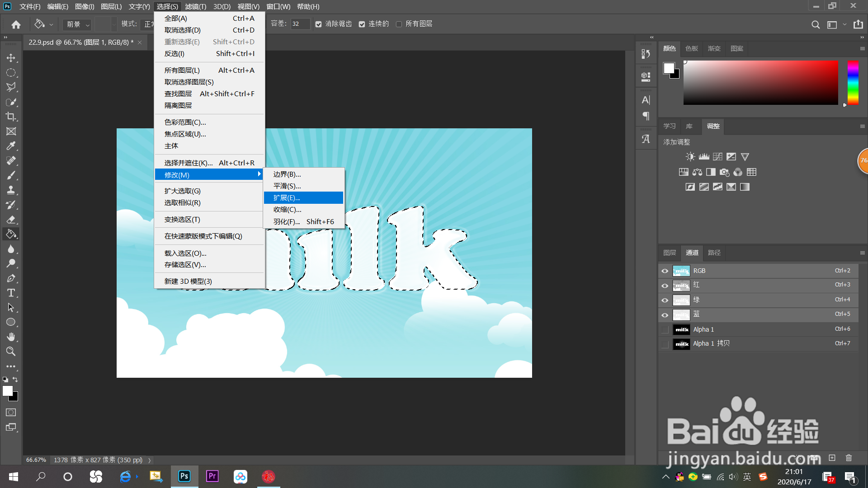Click the Tolerance (容差) input field

300,24
